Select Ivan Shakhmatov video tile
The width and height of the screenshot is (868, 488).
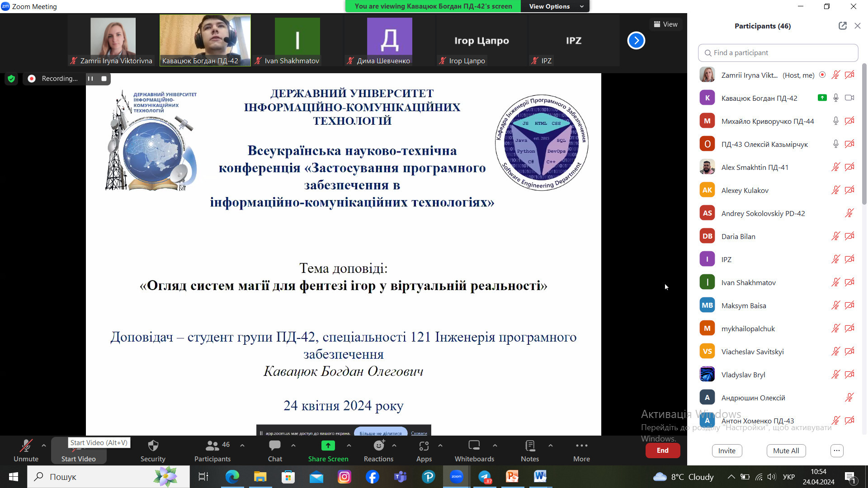[297, 41]
